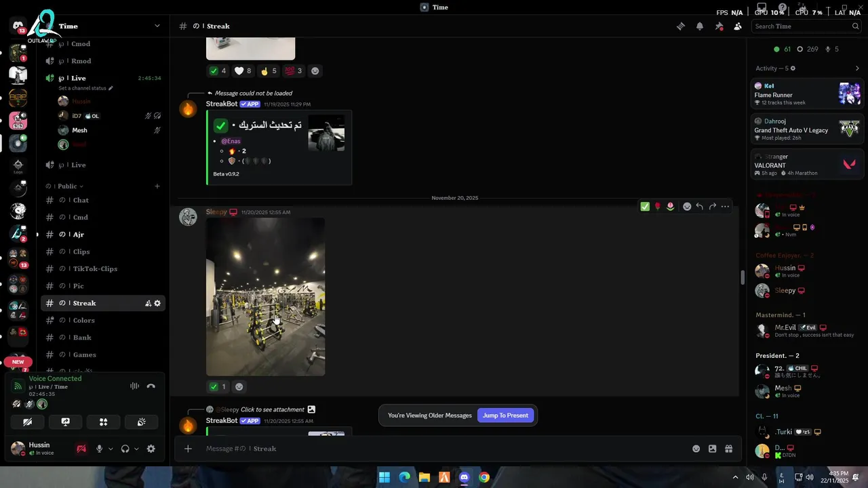Screen dimensions: 868x488
Task: Click the Message Streak input box
Action: click(x=445, y=449)
